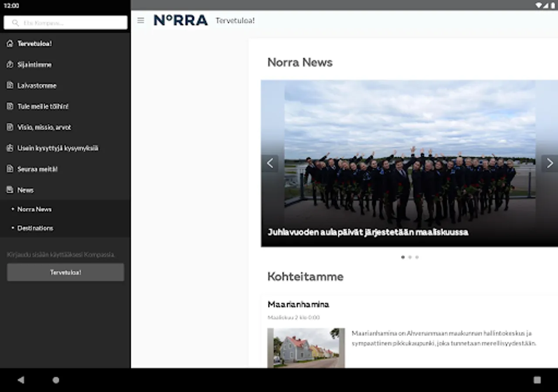Screen dimensions: 558x392
Task: Click the News section icon in sidebar
Action: (10, 190)
